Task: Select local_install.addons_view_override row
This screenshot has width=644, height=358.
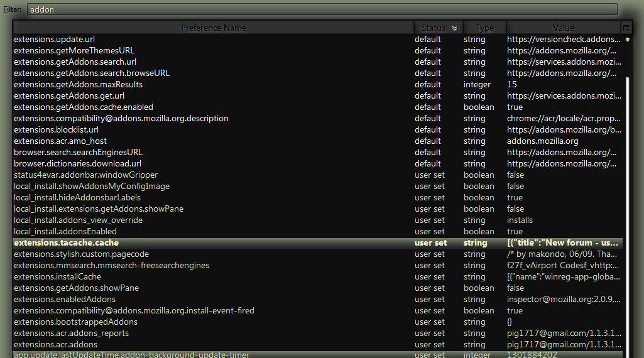Action: pos(318,220)
